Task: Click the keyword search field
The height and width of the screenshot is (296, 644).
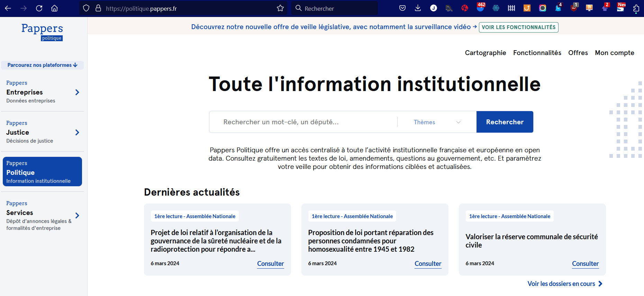Action: click(303, 122)
